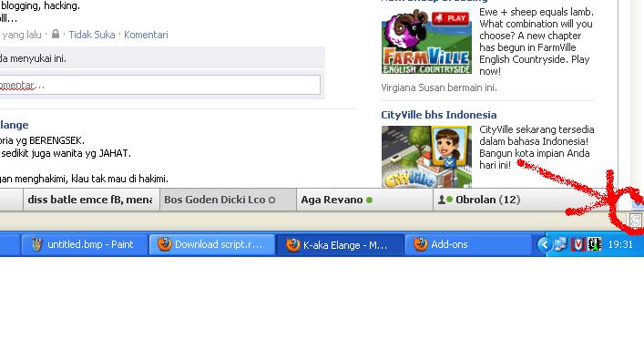Click the person icon beside Obrolan
644x350 pixels.
(x=442, y=200)
